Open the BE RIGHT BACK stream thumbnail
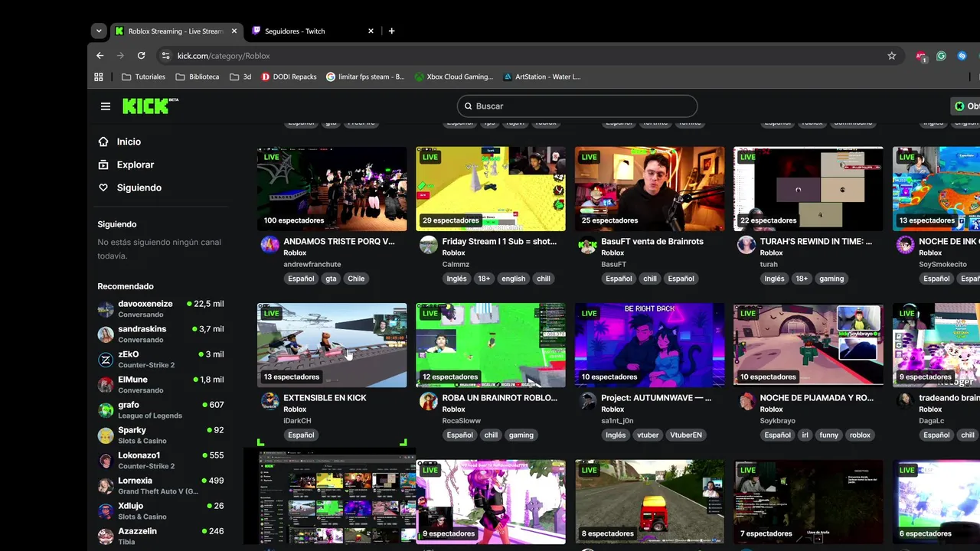Viewport: 980px width, 551px height. pyautogui.click(x=650, y=345)
